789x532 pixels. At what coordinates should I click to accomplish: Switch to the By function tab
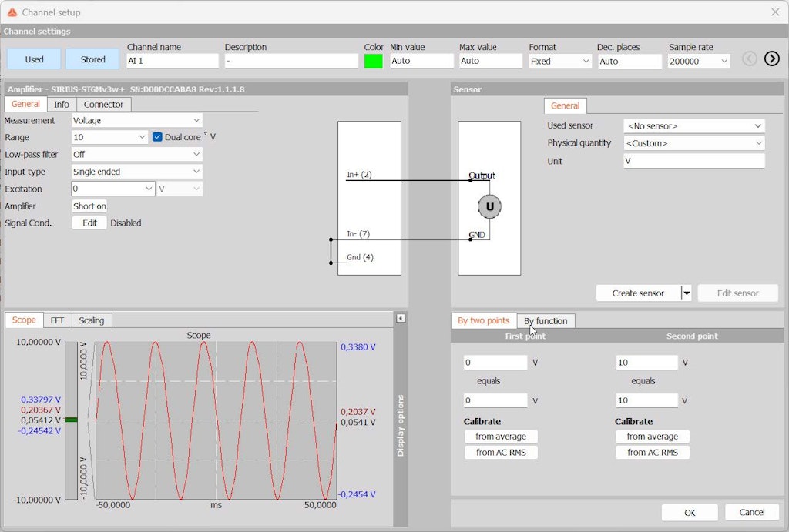(x=546, y=321)
